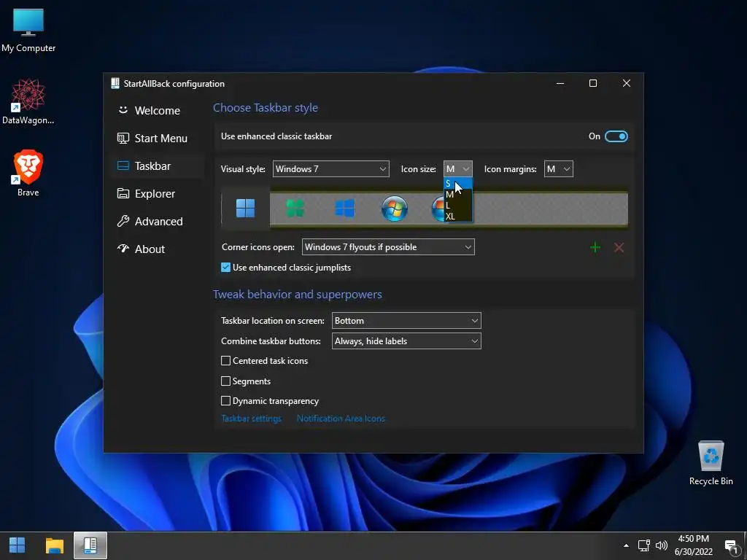The image size is (747, 560).
Task: Open the Windows Start button on taskbar
Action: tap(18, 545)
